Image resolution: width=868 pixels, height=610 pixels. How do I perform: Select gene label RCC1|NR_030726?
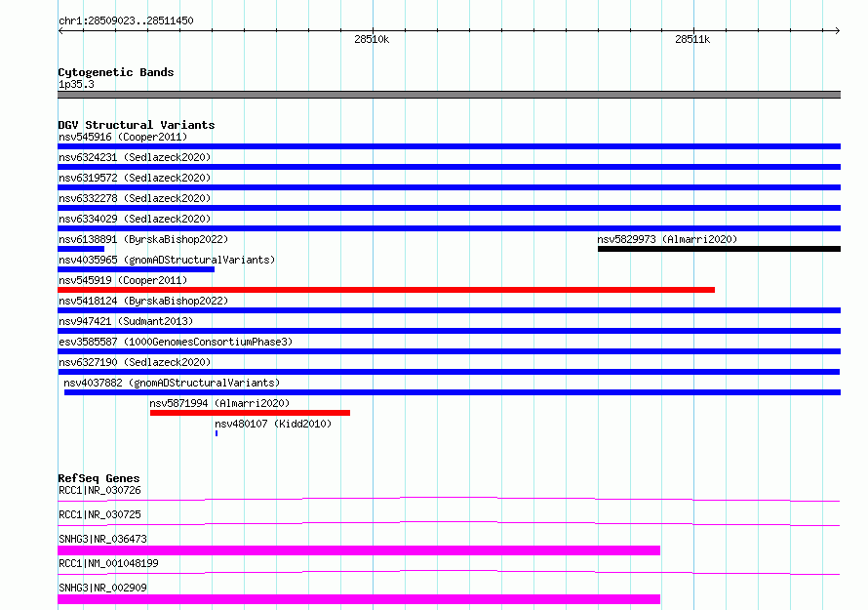click(x=99, y=490)
